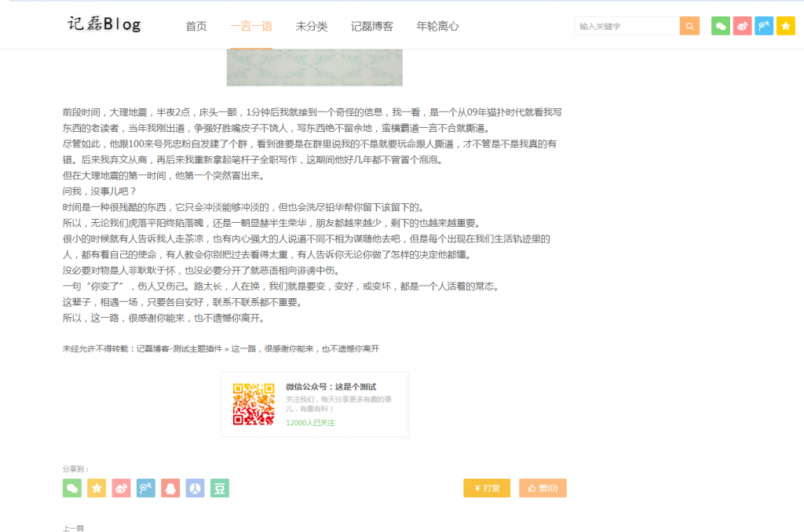Viewport: 804px width, 532px height.
Task: Share via the green Douban icon
Action: 219,487
